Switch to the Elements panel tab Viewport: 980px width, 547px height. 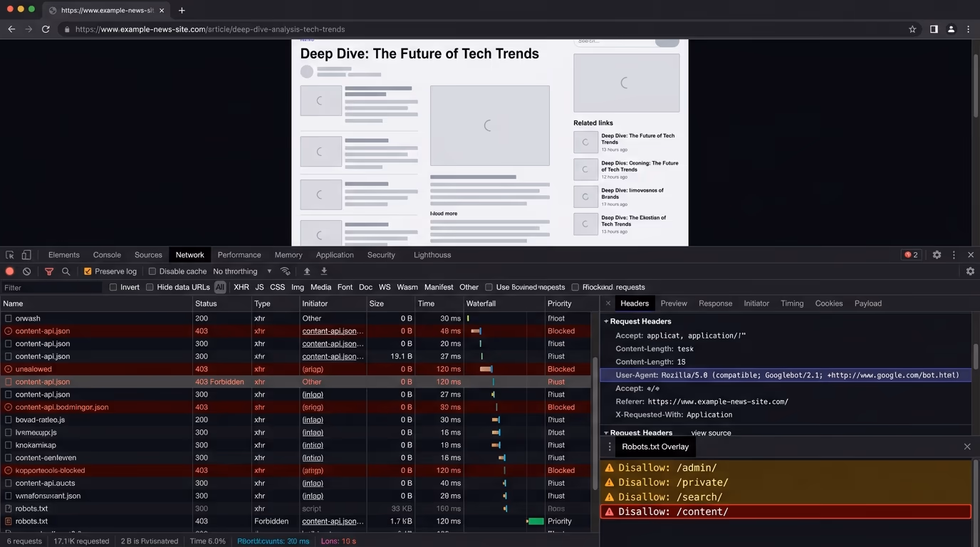[64, 255]
